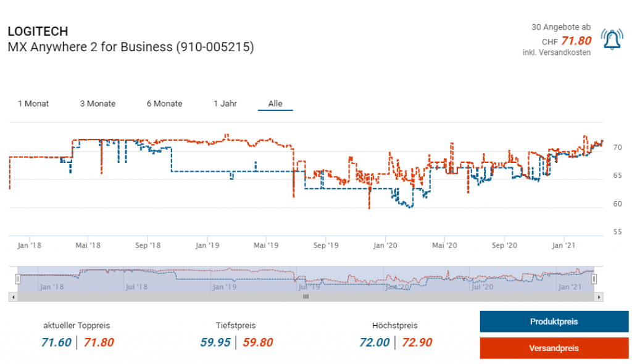Toggle the blue Produktpreis series button

pos(554,321)
